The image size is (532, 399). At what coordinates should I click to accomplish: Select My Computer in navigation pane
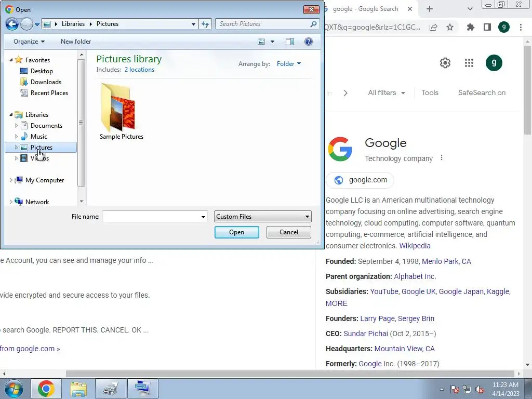pyautogui.click(x=45, y=180)
